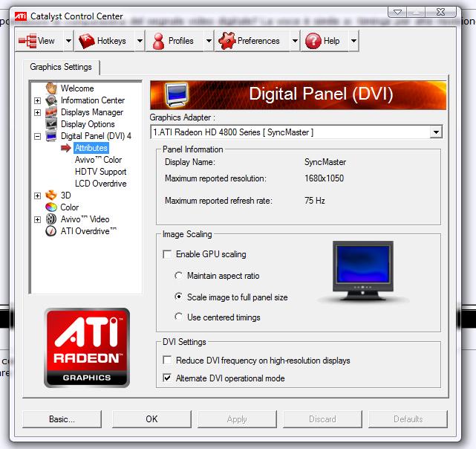This screenshot has width=476, height=449.
Task: Click the OK button
Action: (151, 419)
